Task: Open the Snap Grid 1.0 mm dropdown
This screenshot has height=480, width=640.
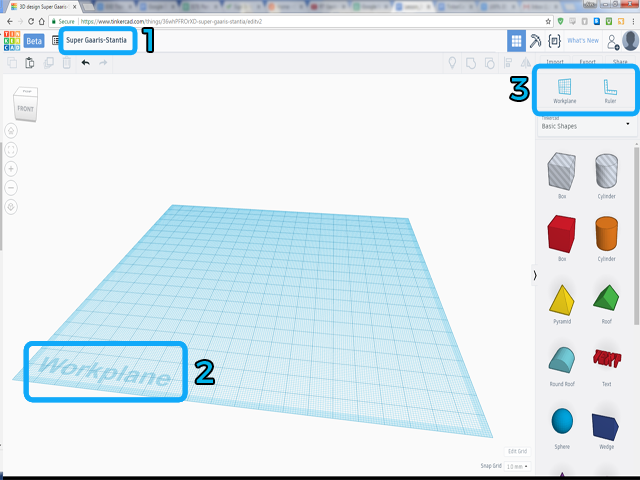Action: point(517,466)
